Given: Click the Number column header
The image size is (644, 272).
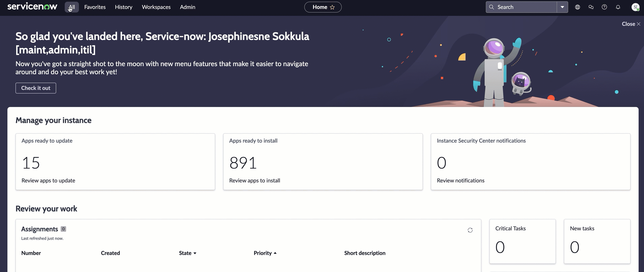Looking at the screenshot, I should (x=31, y=253).
